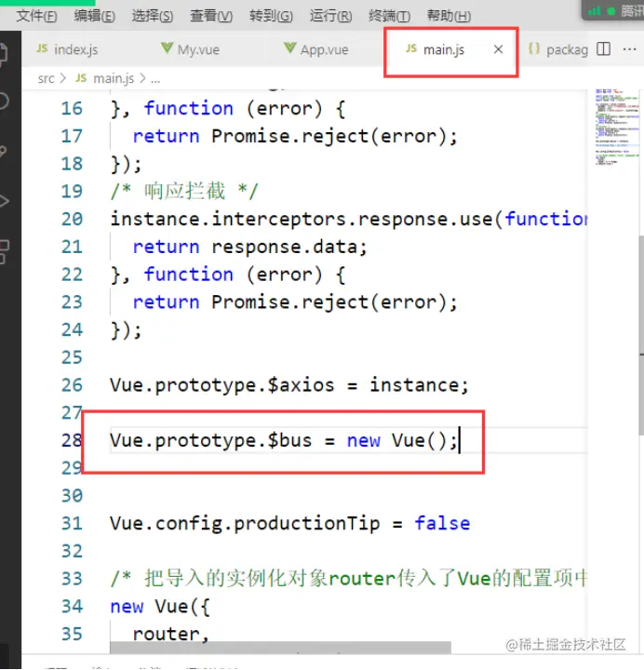The image size is (644, 670).
Task: Open the 运行(R) menu
Action: click(330, 16)
